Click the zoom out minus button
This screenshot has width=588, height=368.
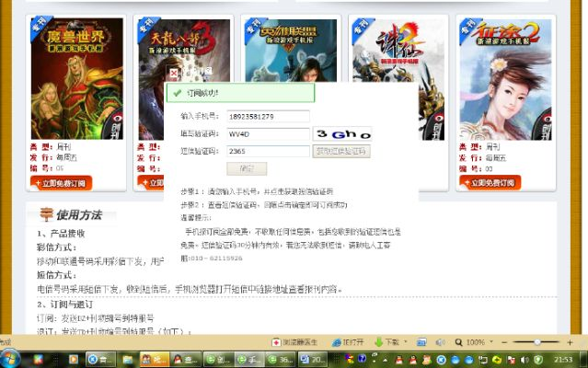click(x=504, y=342)
